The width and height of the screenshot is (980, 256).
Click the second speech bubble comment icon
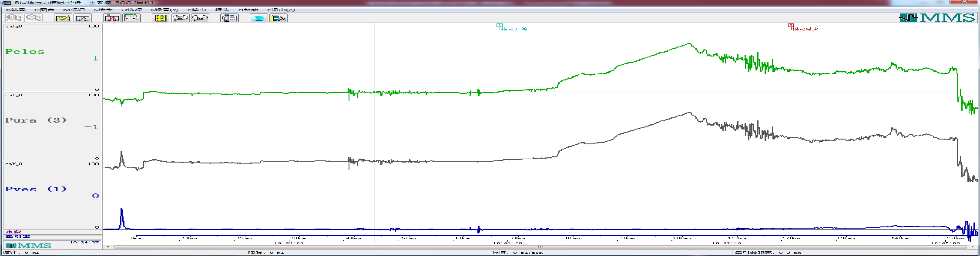[200, 18]
